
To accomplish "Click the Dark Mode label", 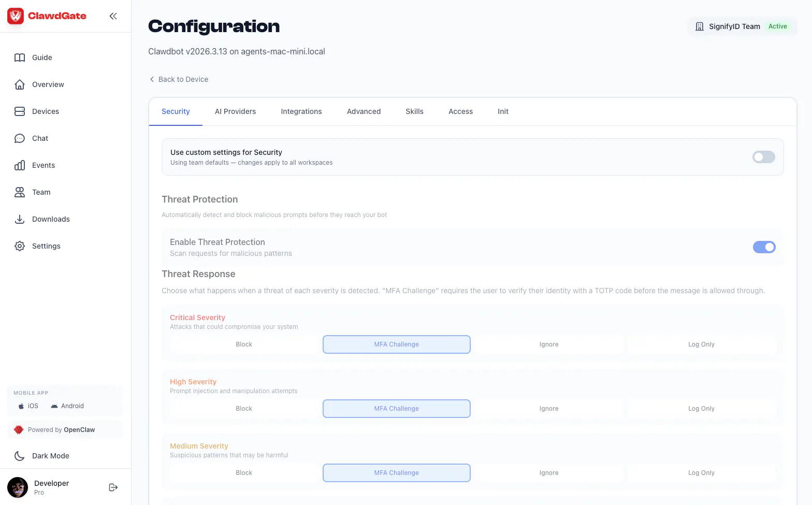I will 51,456.
